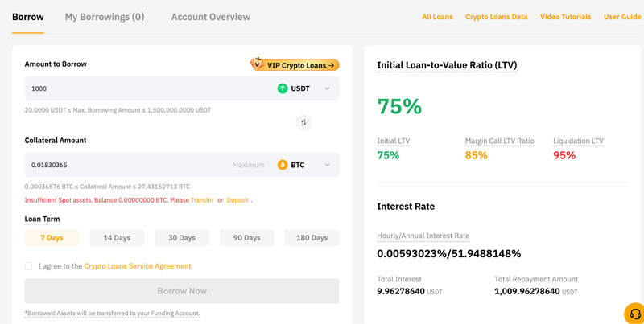Viewport: 644px width, 324px height.
Task: Click the green USDT coin icon
Action: pos(283,88)
